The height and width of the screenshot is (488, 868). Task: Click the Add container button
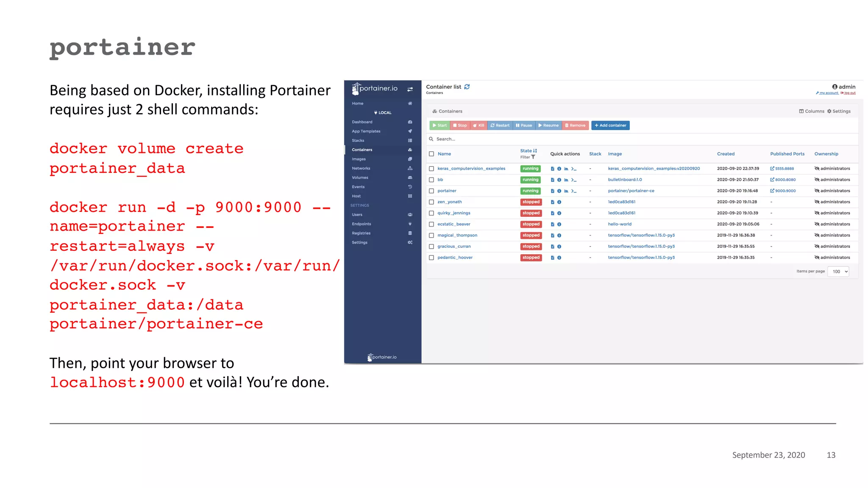tap(610, 125)
